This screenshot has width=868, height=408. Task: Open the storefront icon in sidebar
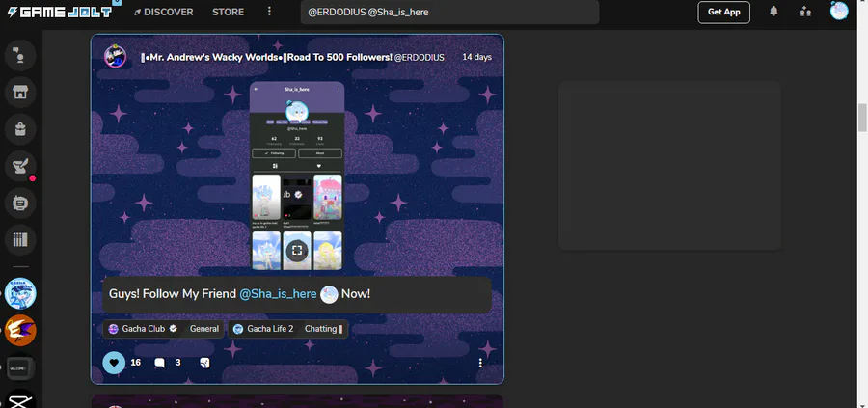(20, 92)
